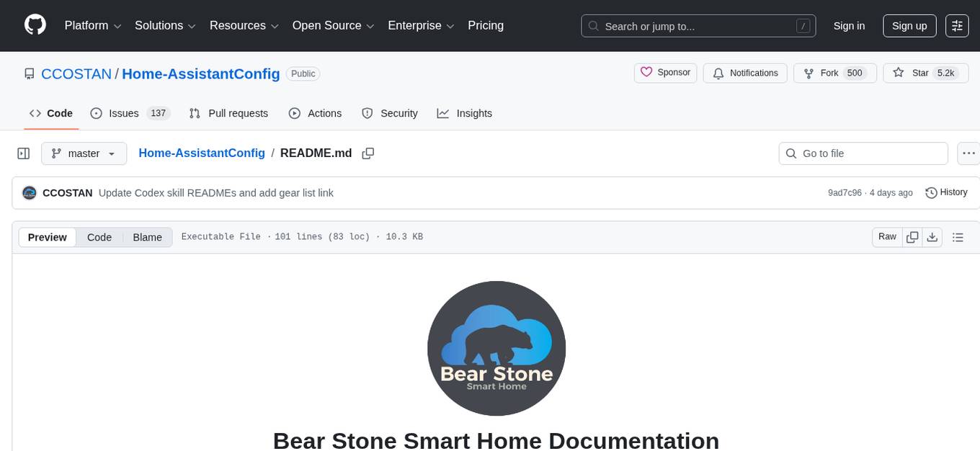Copy raw content of README.md
This screenshot has width=980, height=451.
coord(912,237)
